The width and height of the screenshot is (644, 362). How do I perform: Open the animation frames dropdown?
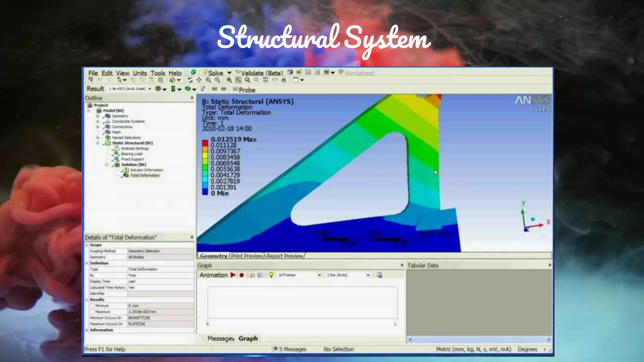coord(319,275)
